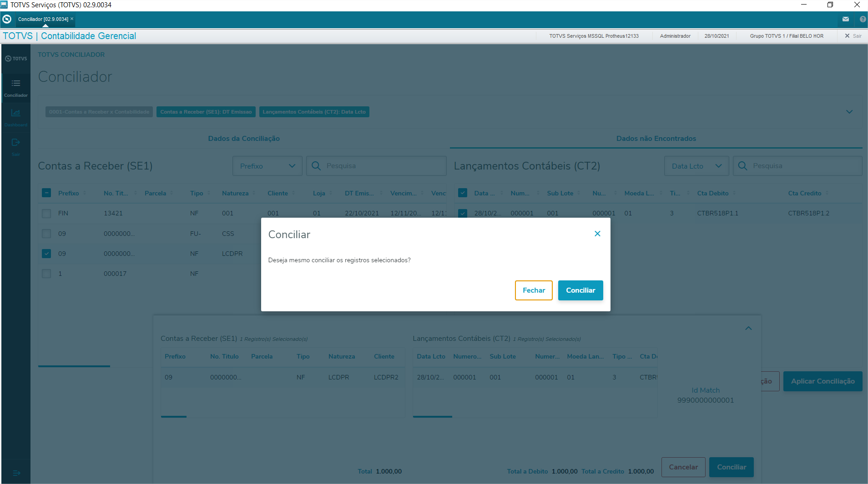Restore down the TOTVS Serviços window

pyautogui.click(x=830, y=5)
